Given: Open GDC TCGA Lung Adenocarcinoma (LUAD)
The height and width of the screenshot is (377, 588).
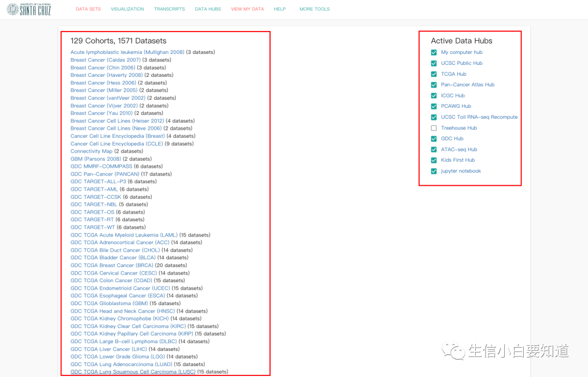Looking at the screenshot, I should tap(121, 364).
